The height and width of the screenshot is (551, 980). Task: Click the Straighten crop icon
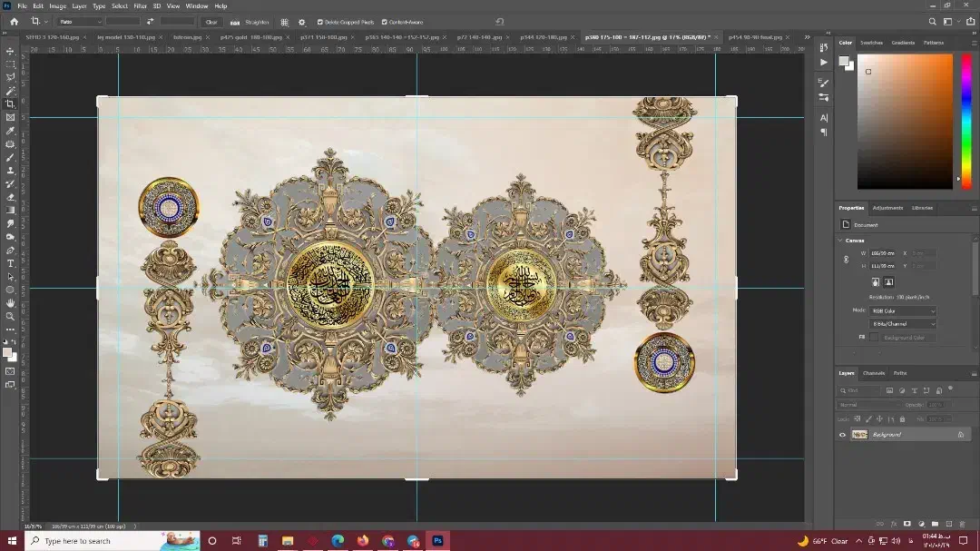(x=235, y=22)
